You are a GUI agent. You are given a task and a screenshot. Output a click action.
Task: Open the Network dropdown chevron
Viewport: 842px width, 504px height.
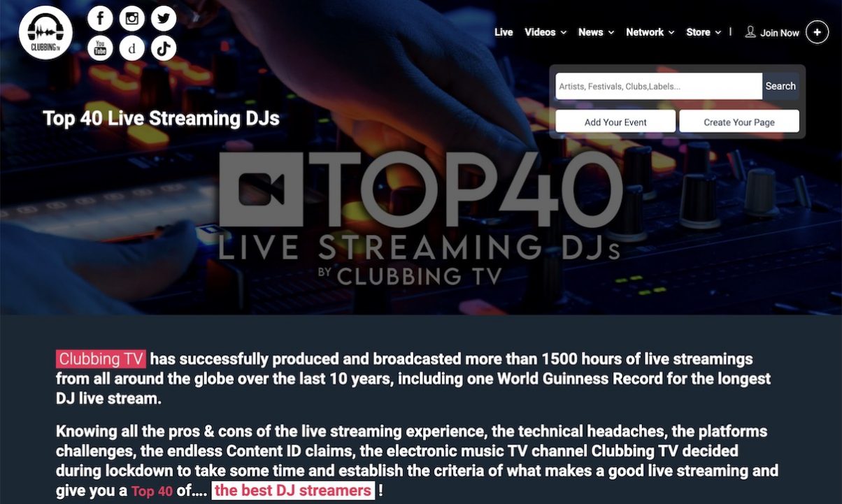(x=671, y=32)
